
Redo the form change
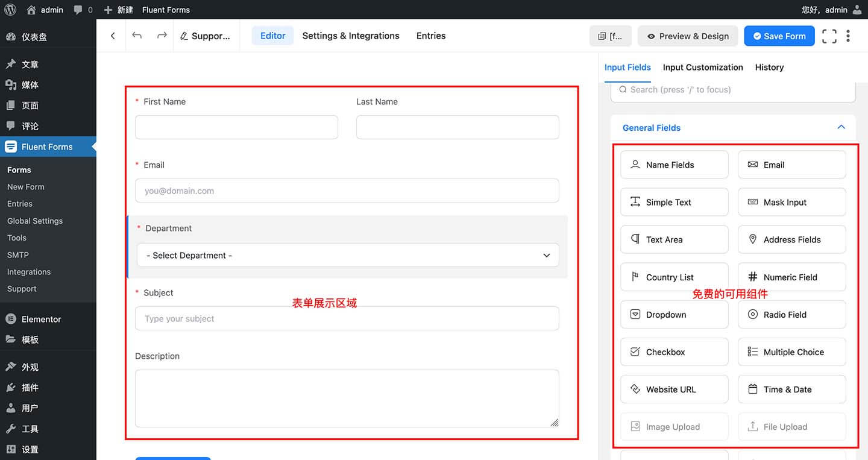(162, 36)
